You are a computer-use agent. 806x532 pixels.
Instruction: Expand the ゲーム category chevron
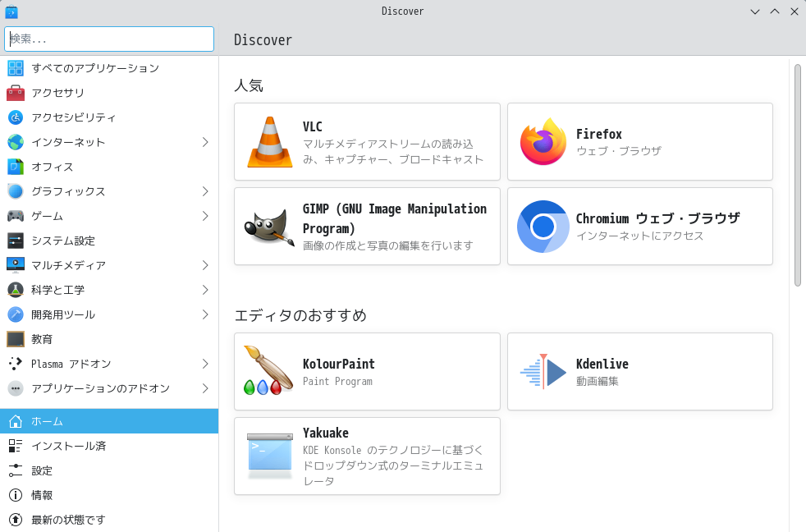pyautogui.click(x=205, y=216)
